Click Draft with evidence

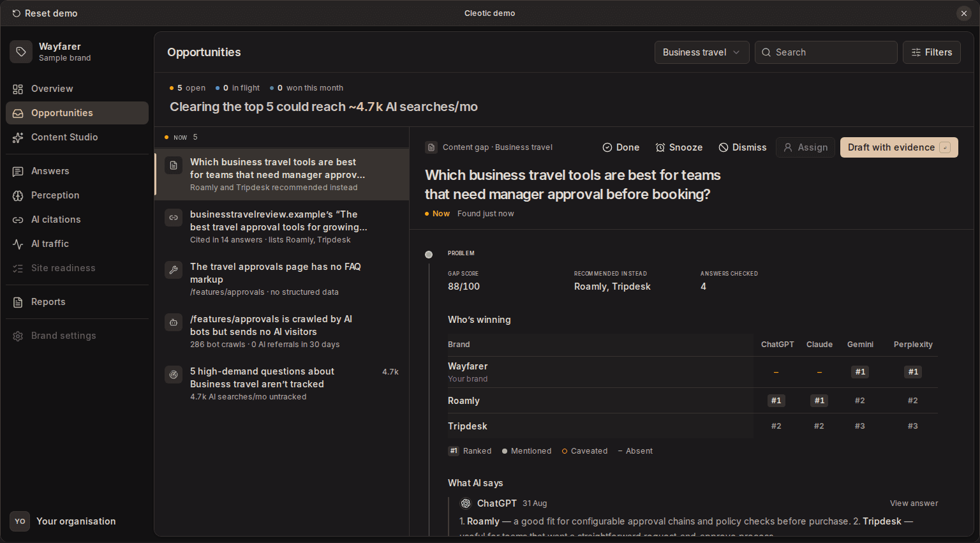(x=899, y=147)
